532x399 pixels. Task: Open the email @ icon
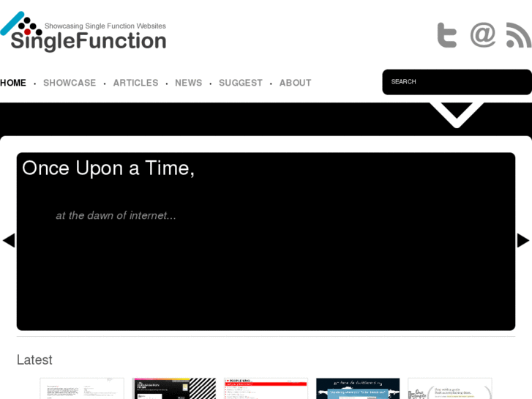click(482, 34)
